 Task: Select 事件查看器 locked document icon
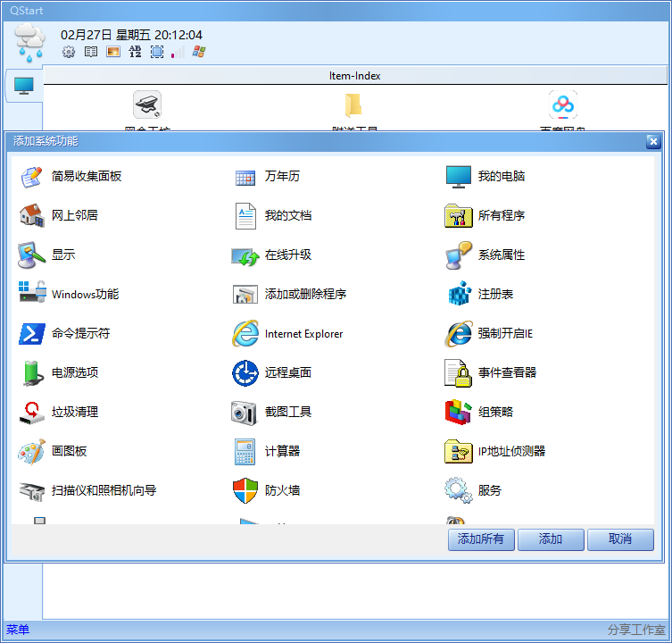[458, 372]
